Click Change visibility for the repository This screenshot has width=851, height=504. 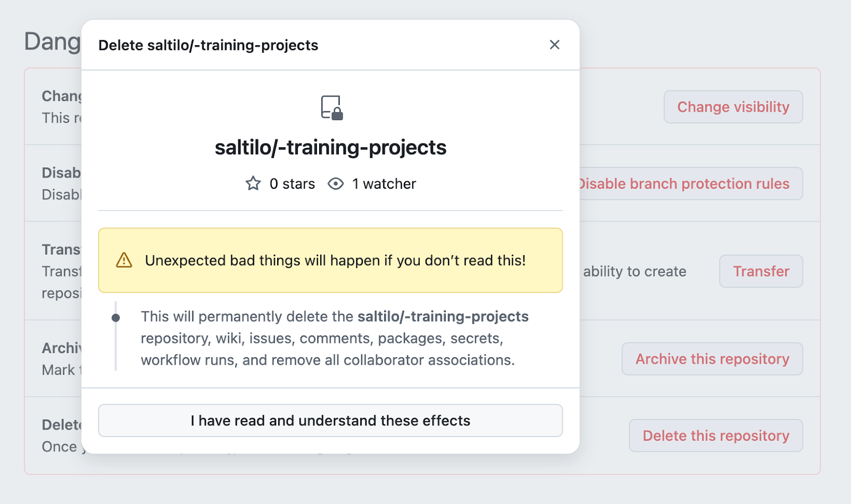point(733,106)
